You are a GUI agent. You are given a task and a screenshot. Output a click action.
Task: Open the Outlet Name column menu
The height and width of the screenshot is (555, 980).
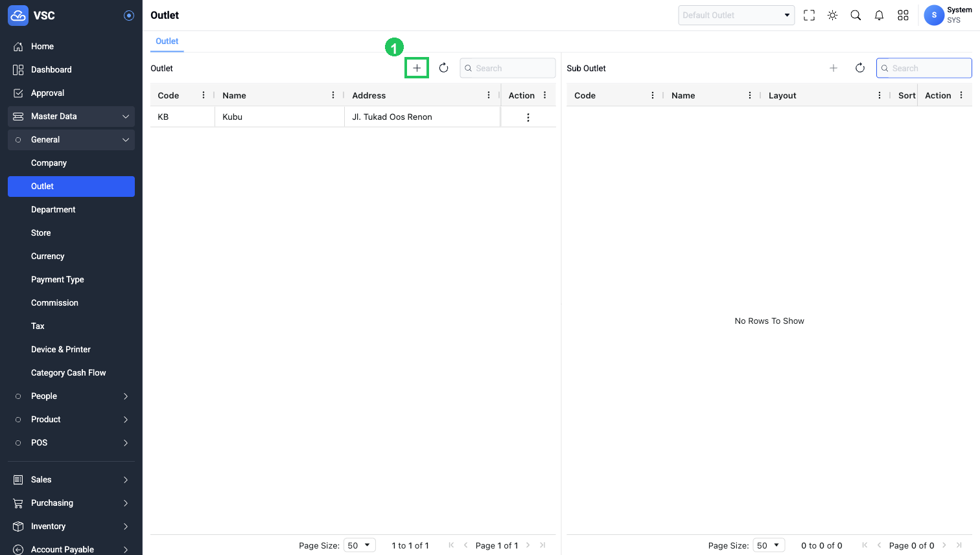click(333, 95)
